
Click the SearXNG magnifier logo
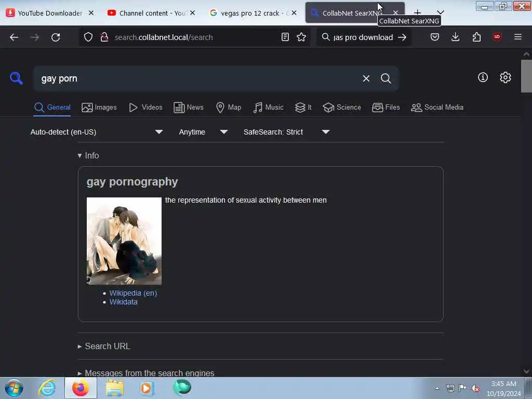(16, 78)
